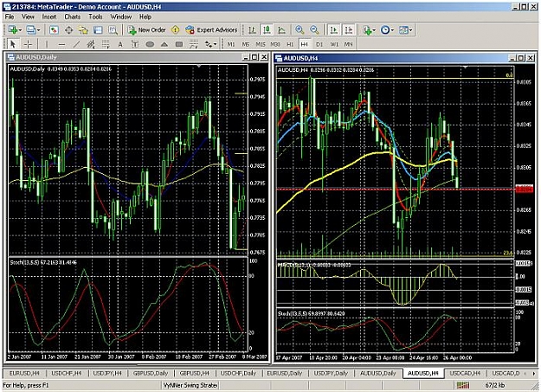The width and height of the screenshot is (541, 392).
Task: Select the Equidistant Channel tool
Action: (x=91, y=44)
